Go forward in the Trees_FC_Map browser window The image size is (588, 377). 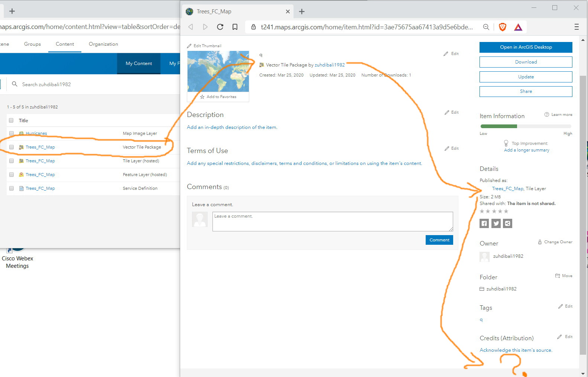[x=205, y=27]
